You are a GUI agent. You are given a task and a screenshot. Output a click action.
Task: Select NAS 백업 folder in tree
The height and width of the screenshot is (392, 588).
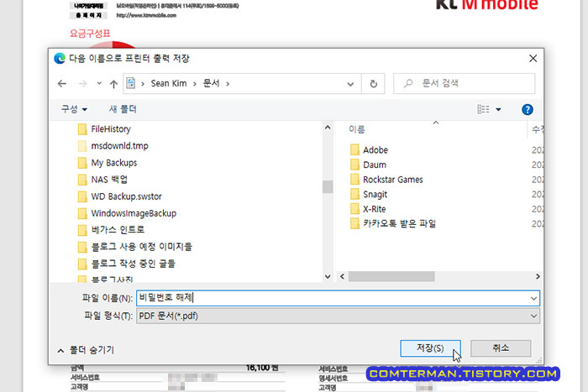(109, 180)
